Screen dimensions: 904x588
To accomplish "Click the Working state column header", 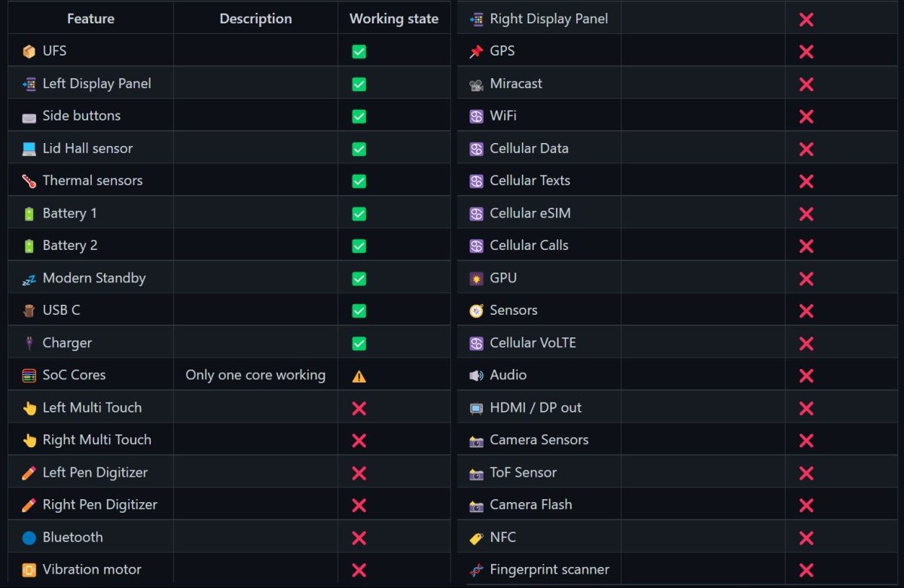I will [394, 19].
